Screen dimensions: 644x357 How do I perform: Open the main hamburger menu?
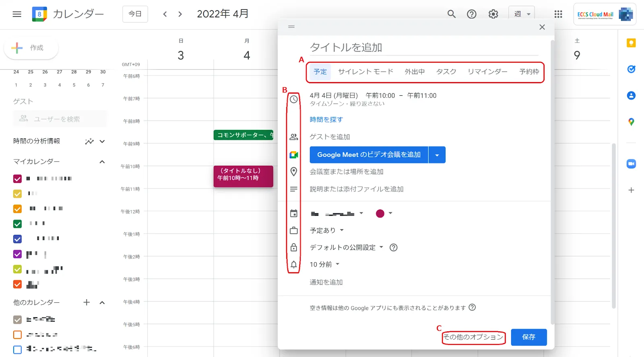pos(17,14)
